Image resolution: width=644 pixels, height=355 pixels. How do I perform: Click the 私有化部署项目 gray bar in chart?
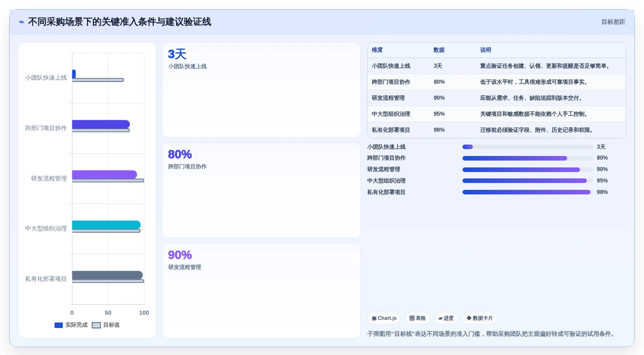(107, 275)
